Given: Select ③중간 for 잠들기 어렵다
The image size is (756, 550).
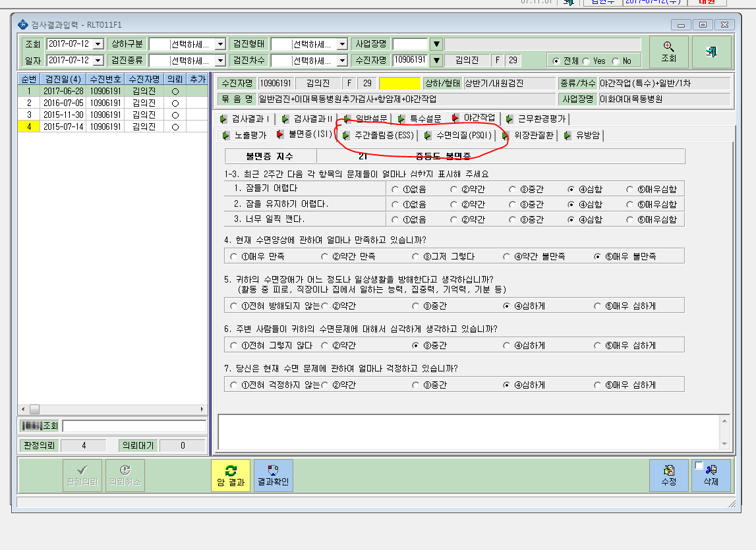Looking at the screenshot, I should [x=512, y=190].
